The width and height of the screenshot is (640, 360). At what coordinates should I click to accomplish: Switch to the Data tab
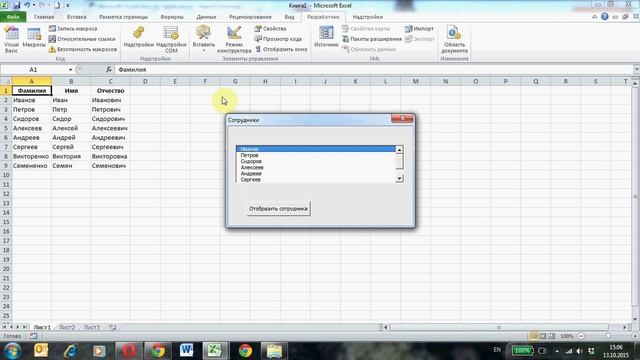[206, 17]
